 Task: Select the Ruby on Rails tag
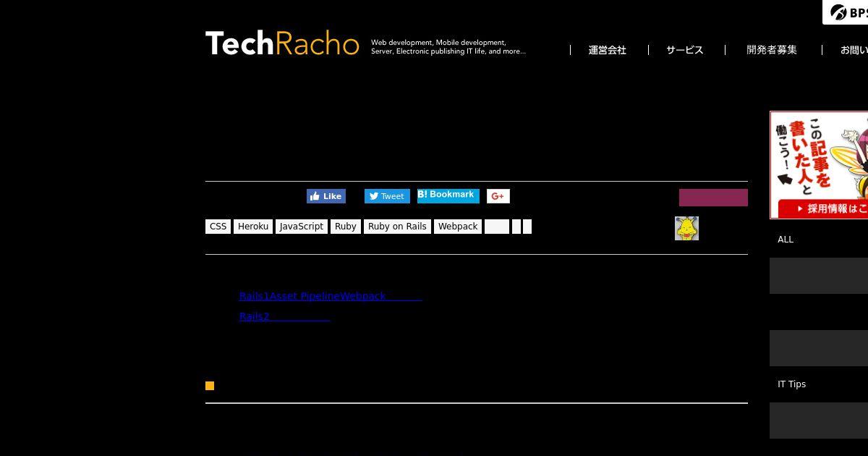[397, 227]
